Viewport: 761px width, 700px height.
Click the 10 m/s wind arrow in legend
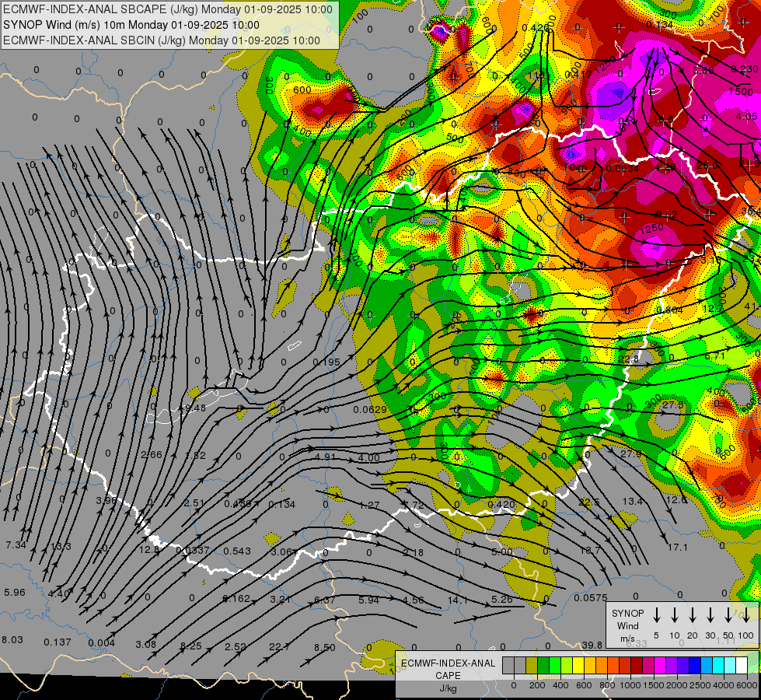pos(675,615)
